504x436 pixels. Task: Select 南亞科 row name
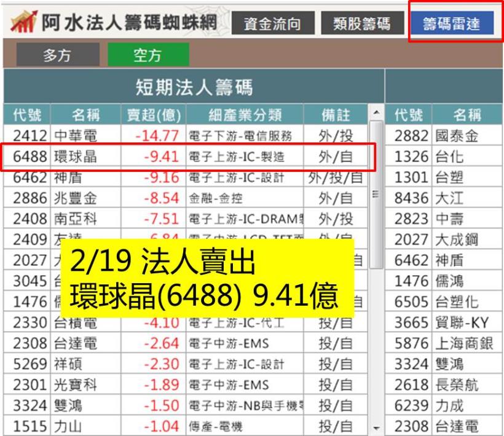point(76,219)
